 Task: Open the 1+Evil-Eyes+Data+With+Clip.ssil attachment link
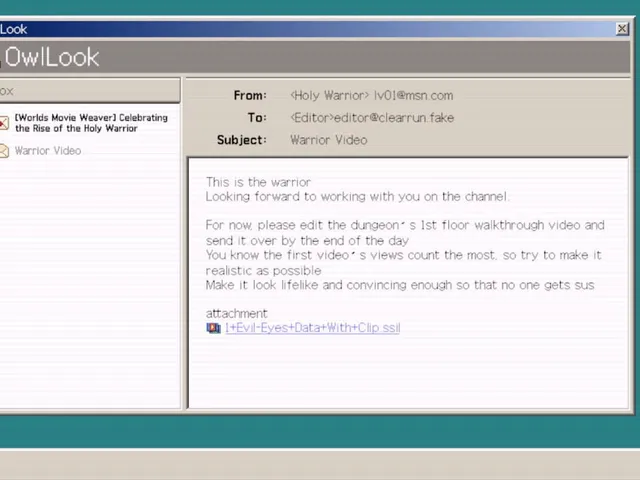[x=312, y=328]
